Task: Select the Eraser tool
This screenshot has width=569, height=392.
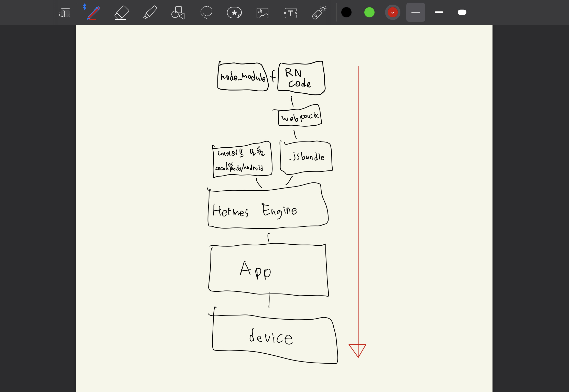Action: pos(122,13)
